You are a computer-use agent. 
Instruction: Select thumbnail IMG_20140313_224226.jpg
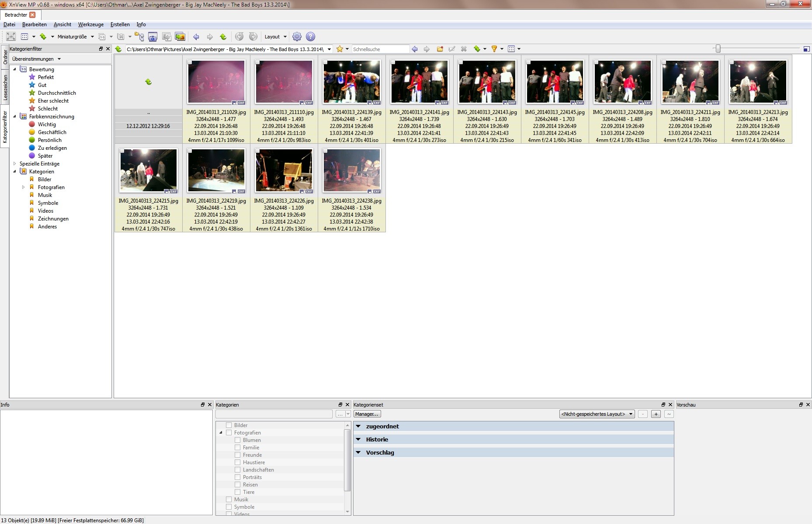284,189
